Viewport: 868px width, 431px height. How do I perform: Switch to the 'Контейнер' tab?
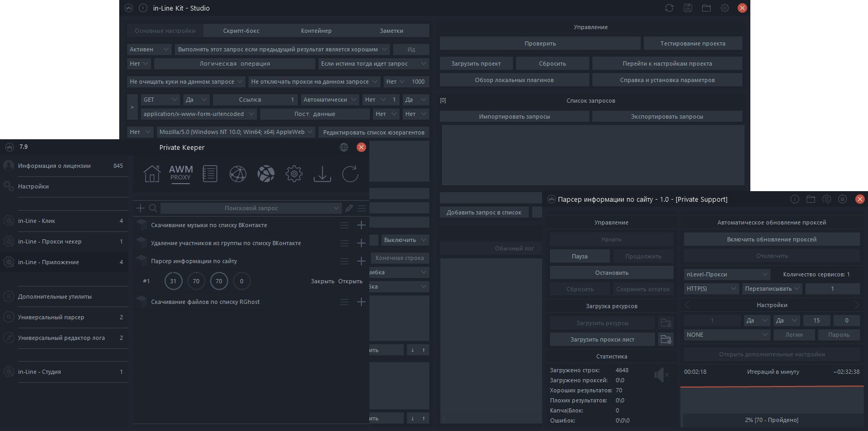316,31
